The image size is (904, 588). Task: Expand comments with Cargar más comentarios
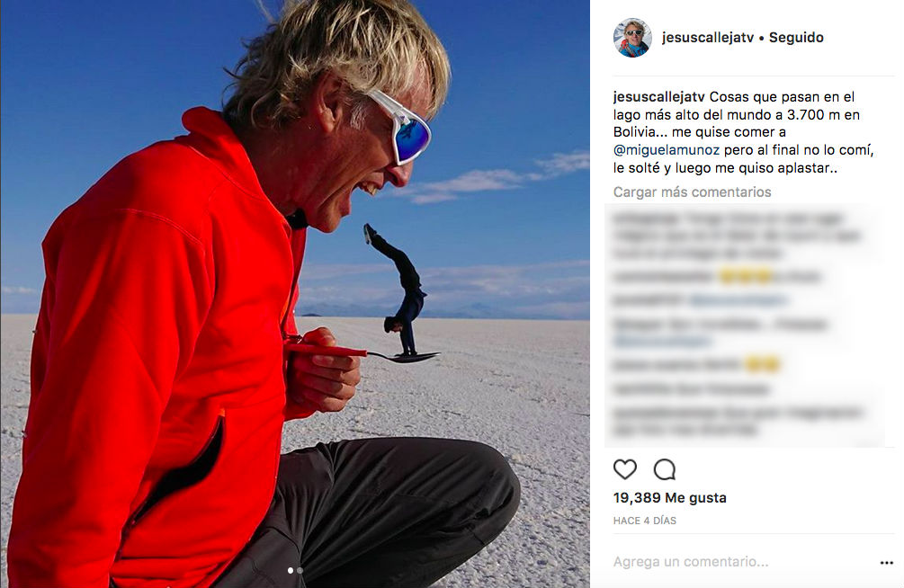pos(692,192)
